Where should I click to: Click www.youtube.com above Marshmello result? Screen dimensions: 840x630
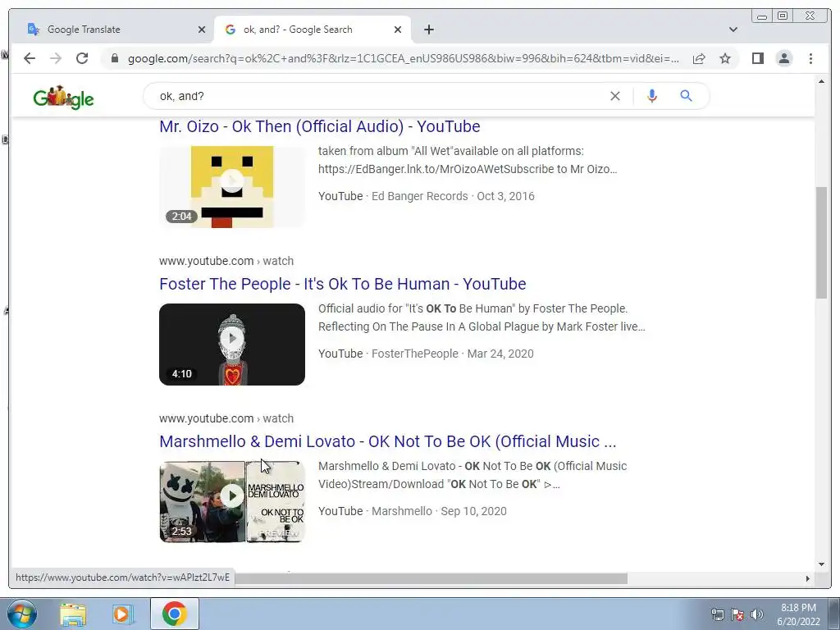[x=206, y=418]
